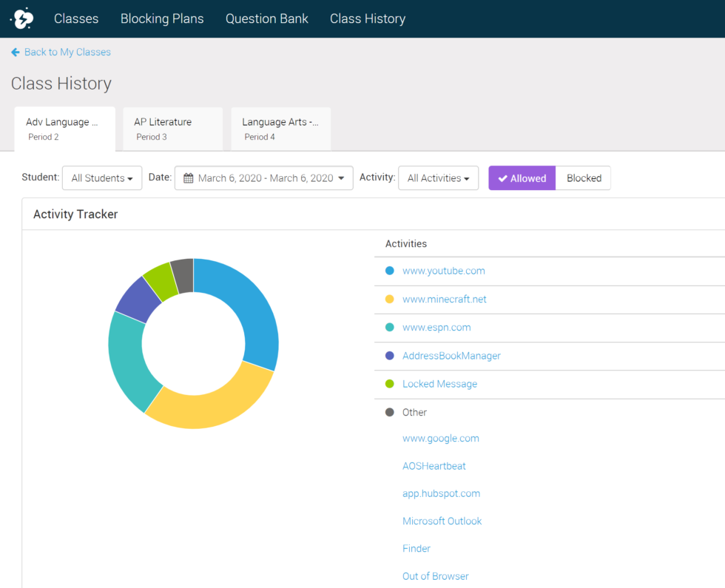
Task: Click the yellow legend dot next to www.minecraft.net
Action: [388, 299]
